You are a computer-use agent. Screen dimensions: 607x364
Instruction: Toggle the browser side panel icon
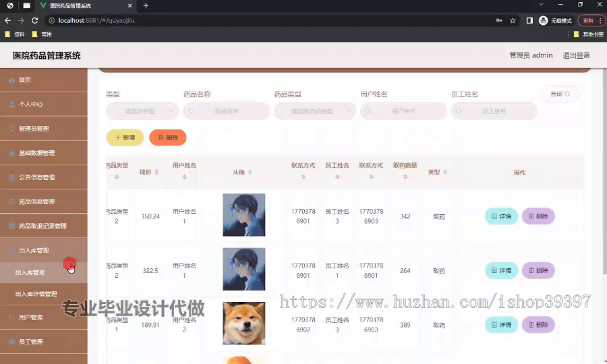(529, 20)
